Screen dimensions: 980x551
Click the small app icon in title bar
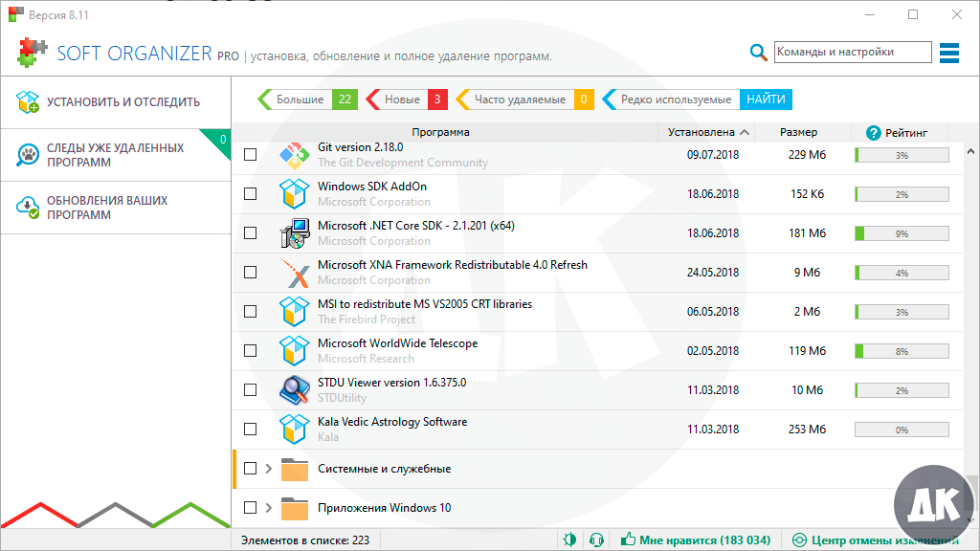pos(16,14)
